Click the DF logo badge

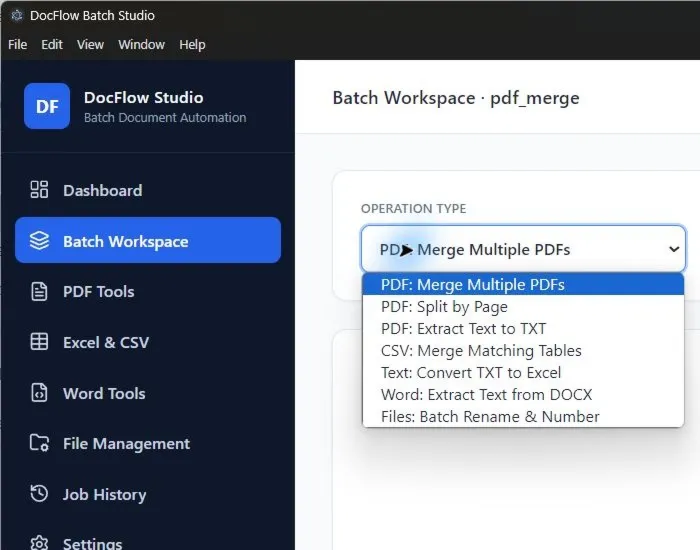(47, 106)
